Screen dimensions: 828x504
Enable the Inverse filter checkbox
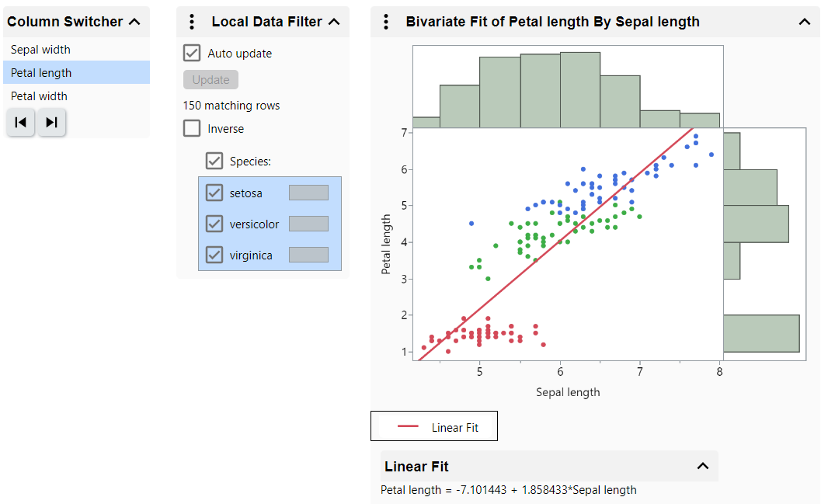[x=192, y=129]
